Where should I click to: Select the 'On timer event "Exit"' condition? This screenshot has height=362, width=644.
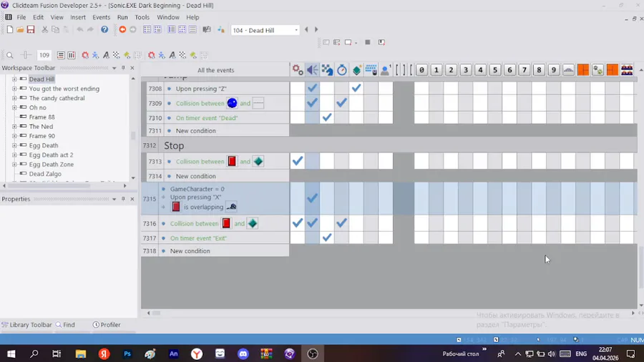tap(198, 238)
